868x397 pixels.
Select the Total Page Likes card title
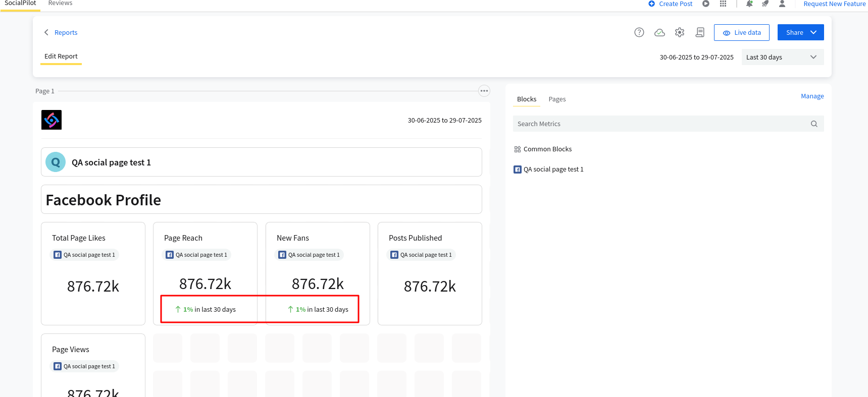click(x=79, y=238)
